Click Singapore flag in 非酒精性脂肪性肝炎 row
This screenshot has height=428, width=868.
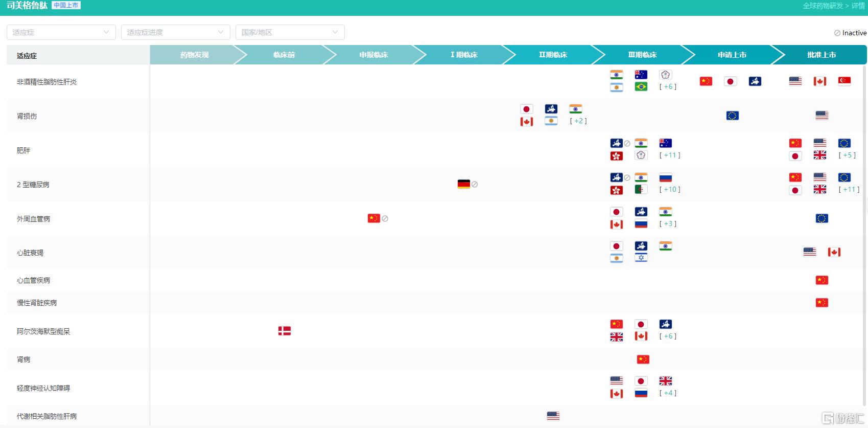(x=844, y=81)
